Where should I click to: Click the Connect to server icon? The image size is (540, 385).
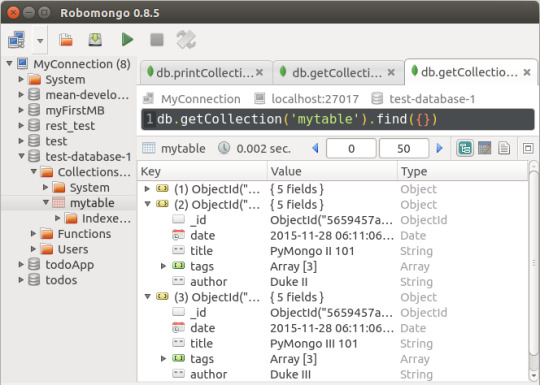pos(16,40)
